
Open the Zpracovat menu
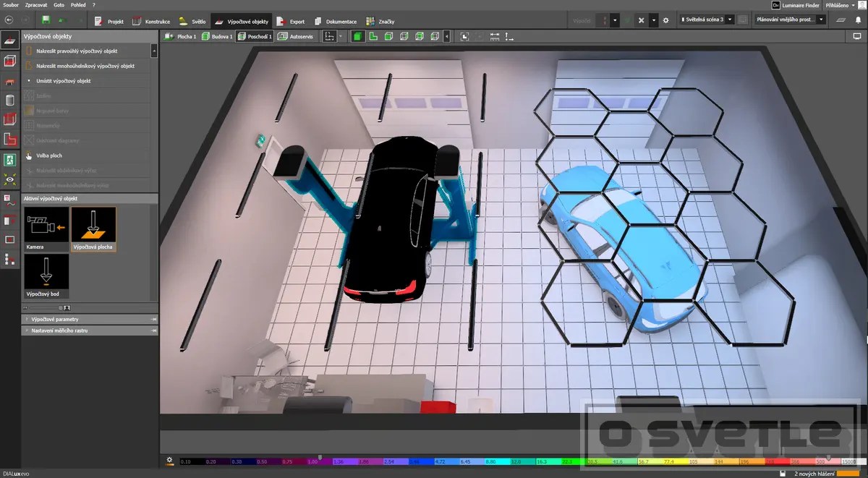(37, 4)
